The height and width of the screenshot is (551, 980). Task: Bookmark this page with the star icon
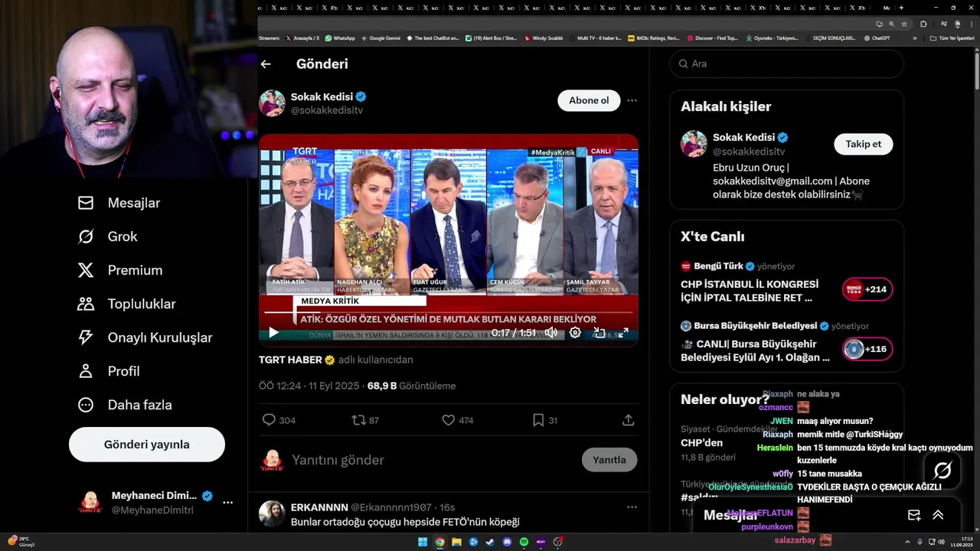pos(904,24)
